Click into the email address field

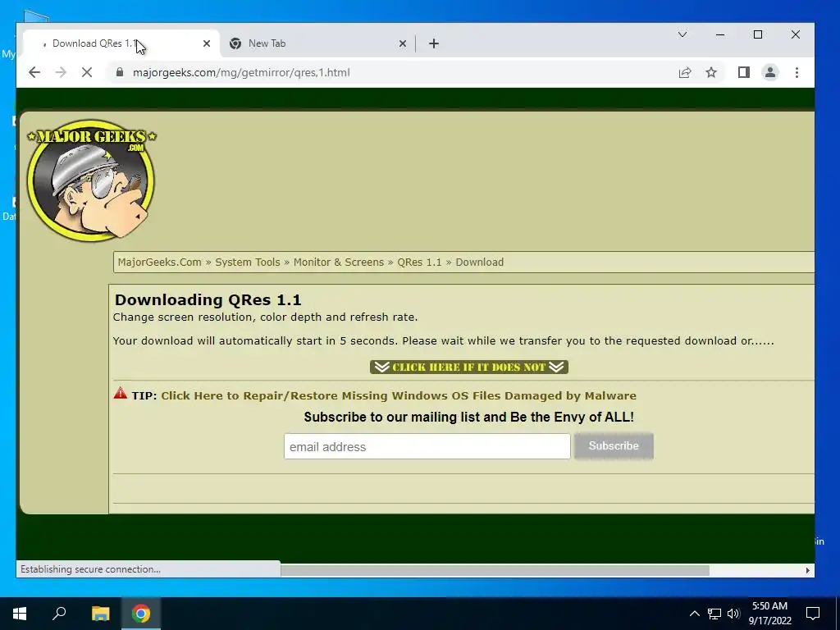[427, 446]
